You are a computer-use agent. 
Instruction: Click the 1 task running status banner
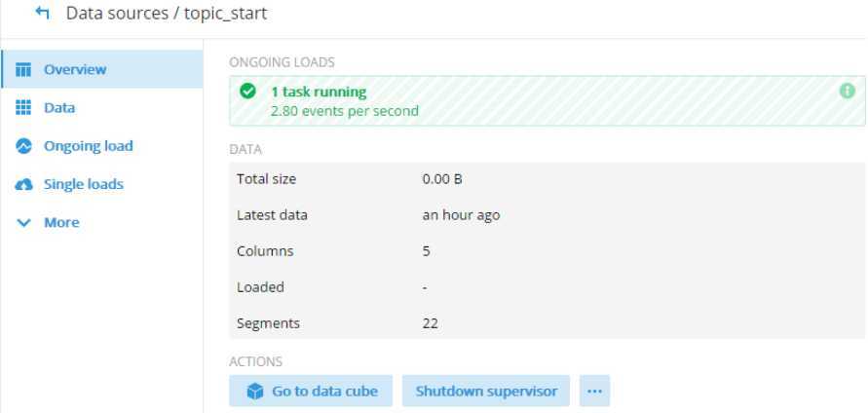pyautogui.click(x=547, y=100)
